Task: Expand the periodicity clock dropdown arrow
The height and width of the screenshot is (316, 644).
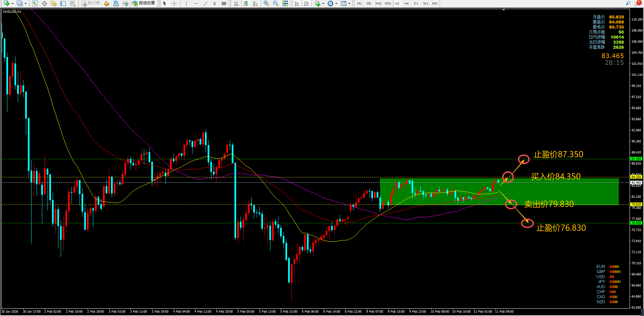Action: [336, 3]
